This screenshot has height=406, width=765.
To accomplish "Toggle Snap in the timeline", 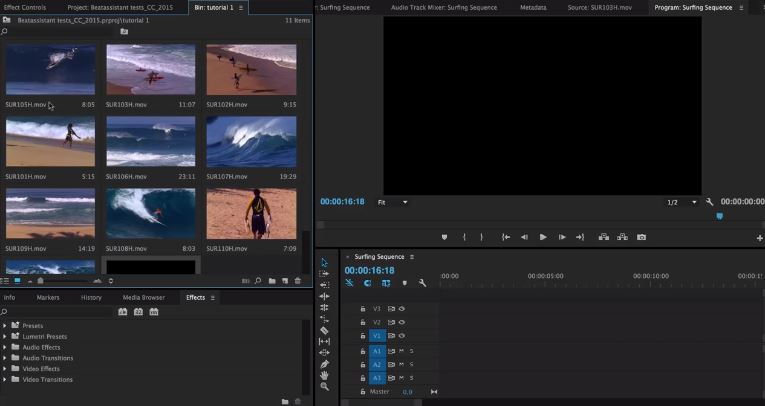I will [x=367, y=283].
